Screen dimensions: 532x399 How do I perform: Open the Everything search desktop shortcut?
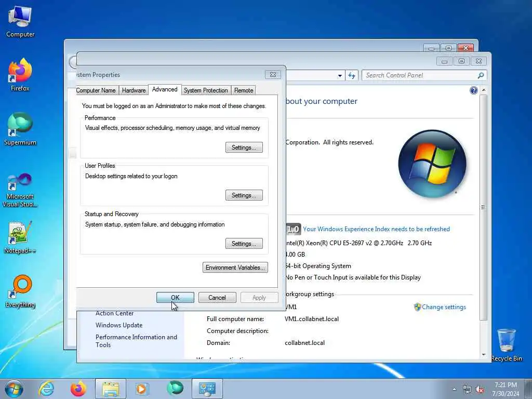tap(20, 291)
